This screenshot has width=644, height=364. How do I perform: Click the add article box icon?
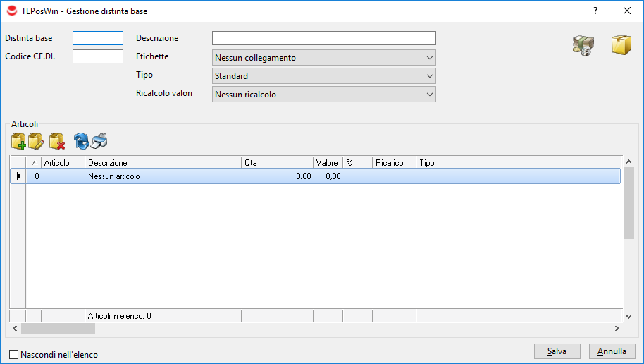18,140
